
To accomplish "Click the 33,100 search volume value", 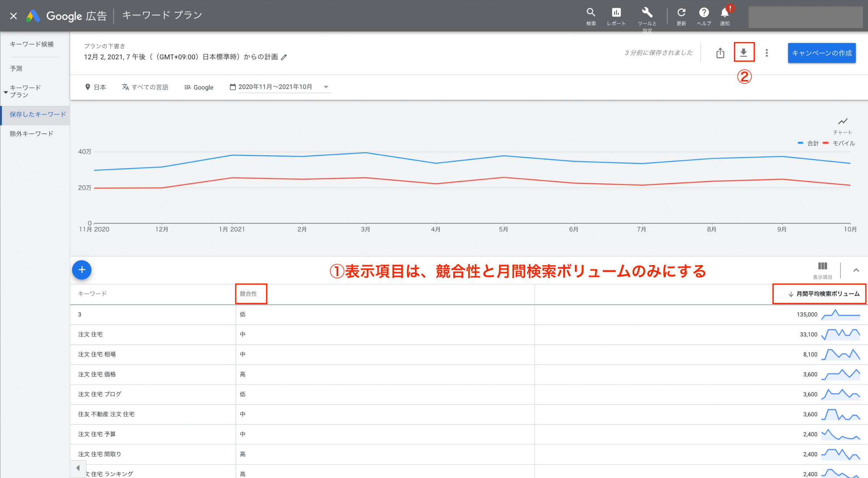I will click(808, 334).
